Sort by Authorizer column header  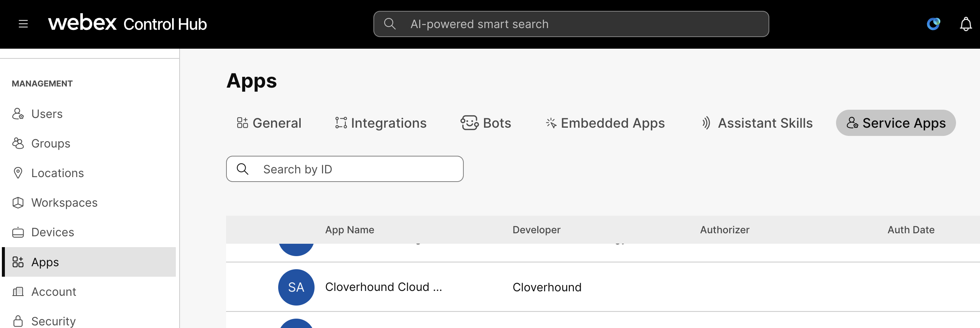(725, 230)
